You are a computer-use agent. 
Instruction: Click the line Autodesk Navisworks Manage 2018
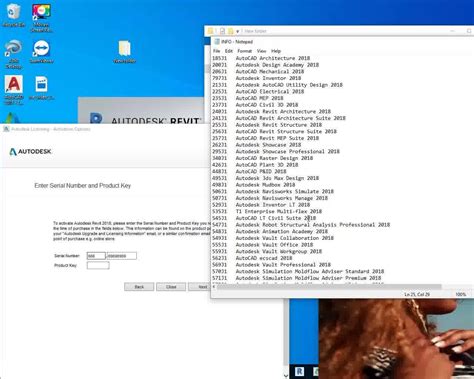point(270,198)
